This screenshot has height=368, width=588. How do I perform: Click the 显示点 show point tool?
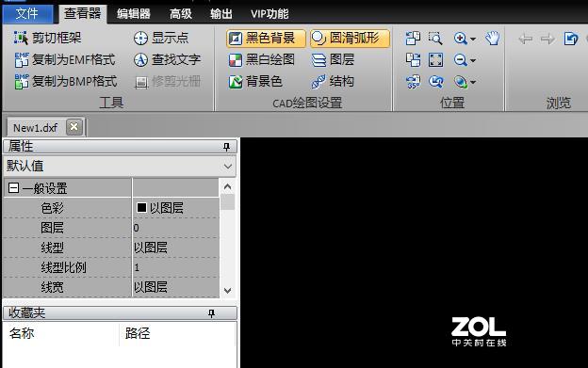click(161, 38)
